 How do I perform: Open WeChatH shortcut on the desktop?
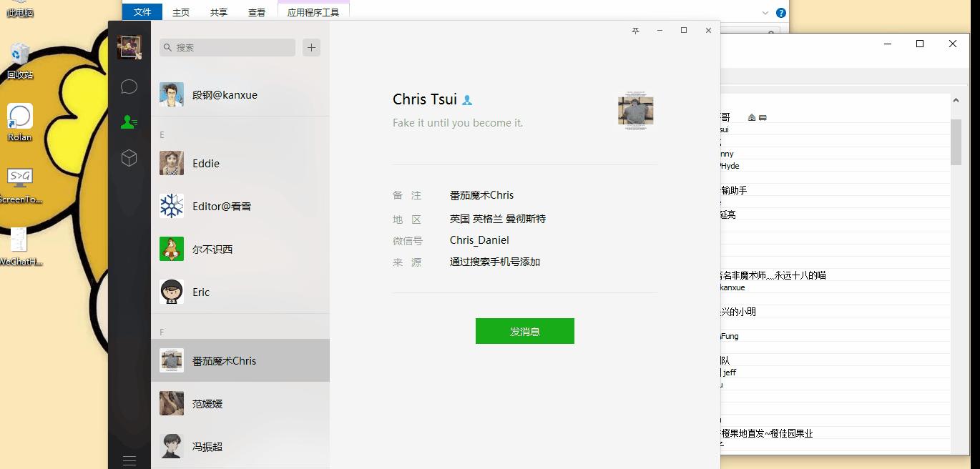[18, 240]
